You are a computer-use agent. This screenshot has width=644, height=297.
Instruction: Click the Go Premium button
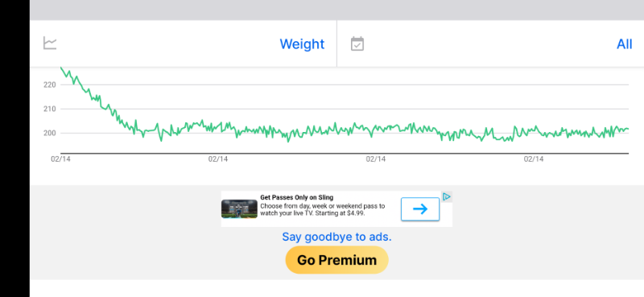click(336, 260)
